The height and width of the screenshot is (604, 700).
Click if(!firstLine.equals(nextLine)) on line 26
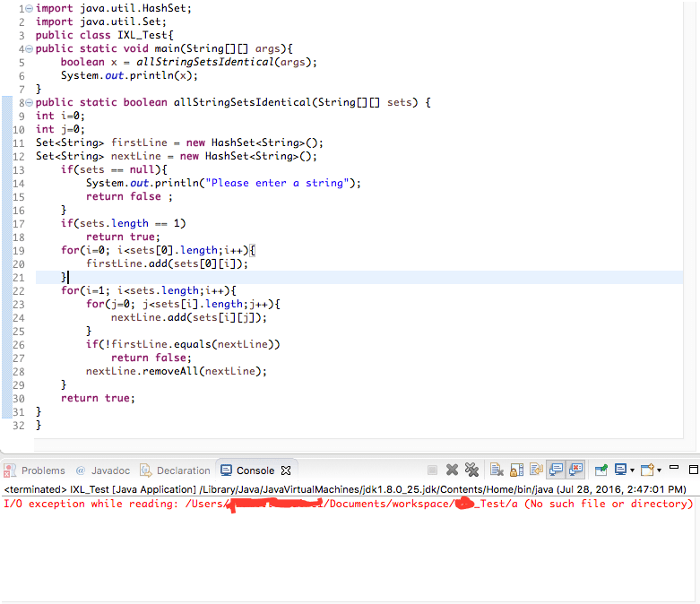[183, 344]
